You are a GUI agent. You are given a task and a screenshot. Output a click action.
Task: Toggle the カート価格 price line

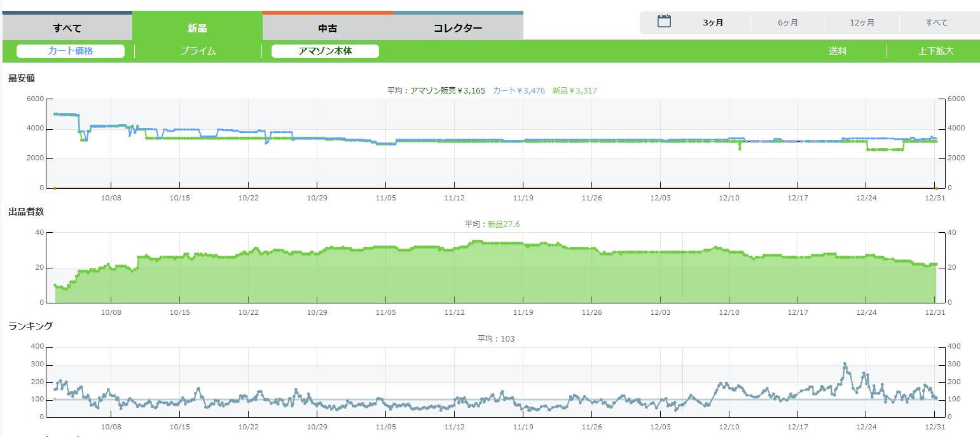[x=71, y=51]
